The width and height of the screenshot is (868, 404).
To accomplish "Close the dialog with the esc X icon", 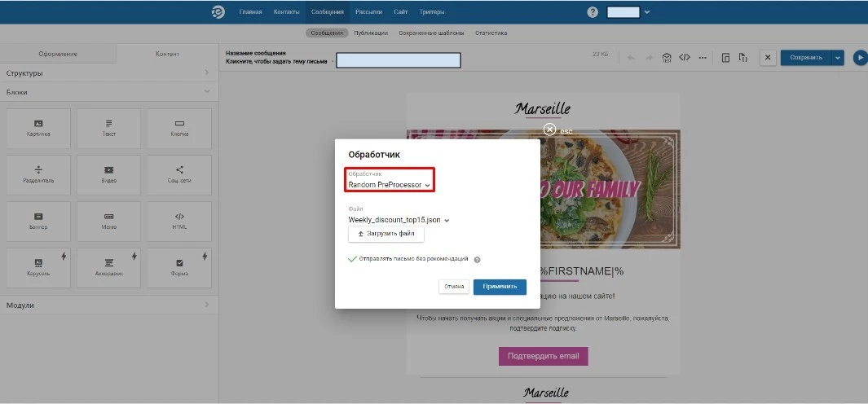I will [x=549, y=129].
